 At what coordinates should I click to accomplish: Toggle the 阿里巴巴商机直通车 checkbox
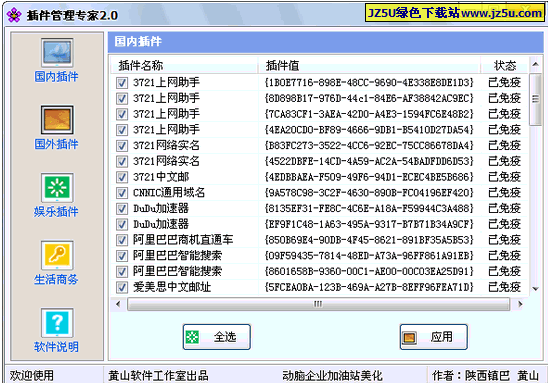(x=122, y=240)
